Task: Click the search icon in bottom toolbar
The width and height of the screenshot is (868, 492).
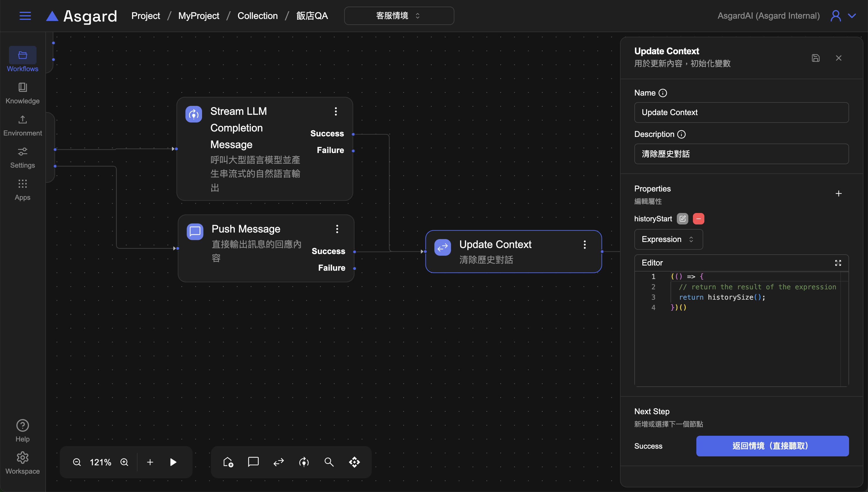Action: (329, 462)
